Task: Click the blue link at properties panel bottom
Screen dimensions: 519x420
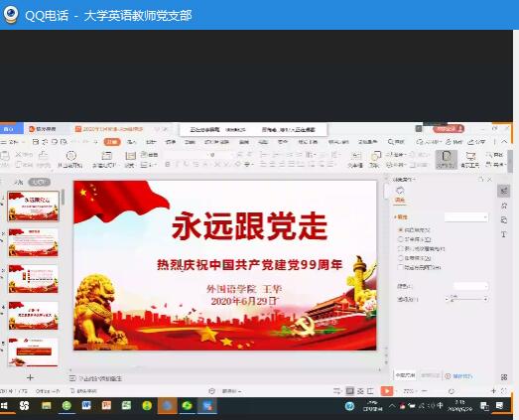Action: click(x=459, y=376)
